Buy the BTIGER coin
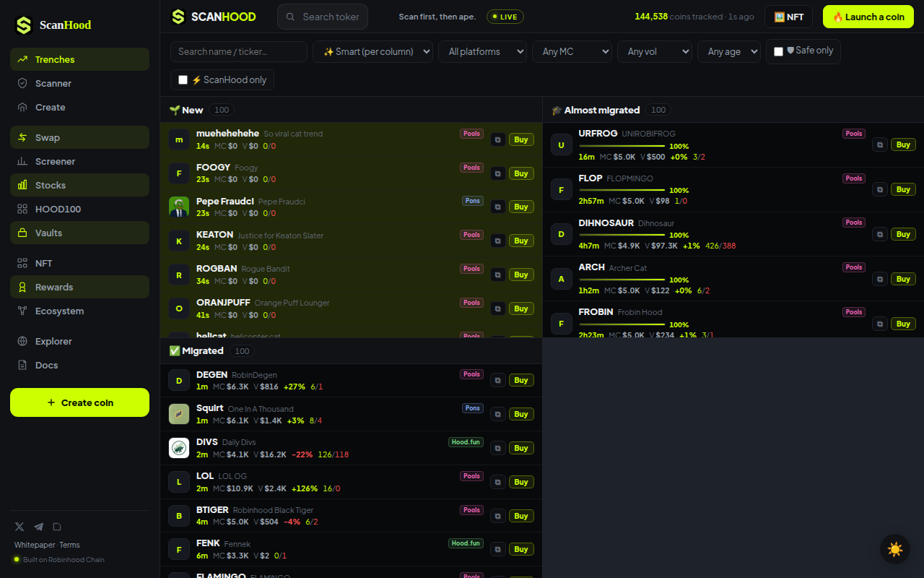The image size is (924, 578). (x=521, y=516)
